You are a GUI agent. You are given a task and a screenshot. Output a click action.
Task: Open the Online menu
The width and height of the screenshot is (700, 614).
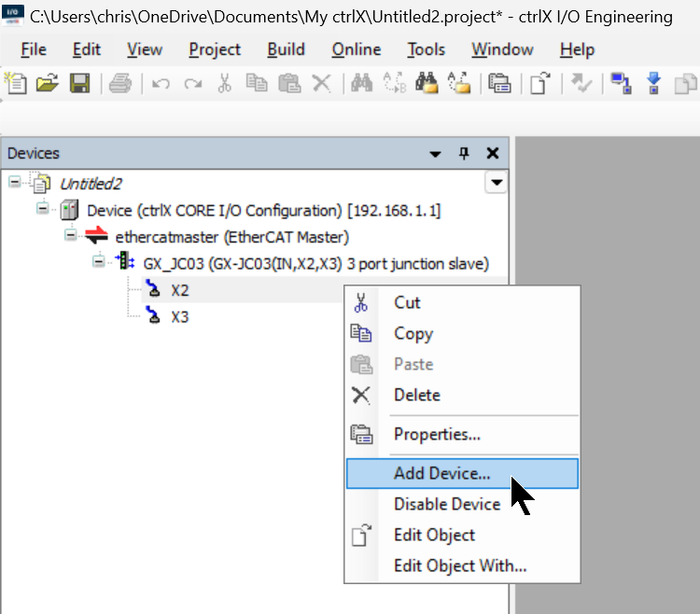(x=357, y=49)
